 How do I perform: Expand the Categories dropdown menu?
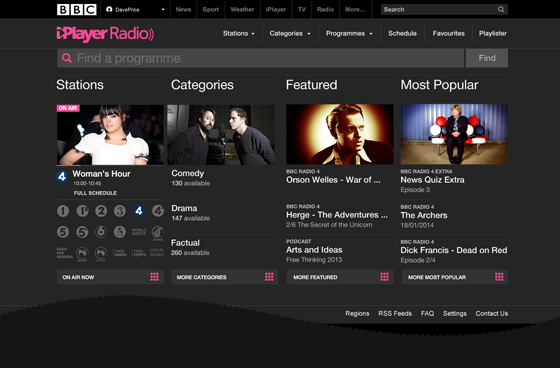pos(290,34)
